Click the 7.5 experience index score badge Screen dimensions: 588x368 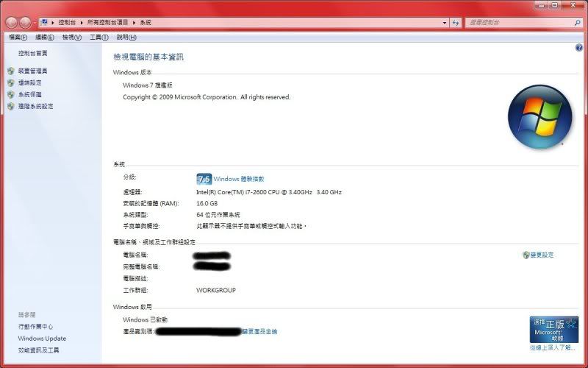pyautogui.click(x=204, y=179)
